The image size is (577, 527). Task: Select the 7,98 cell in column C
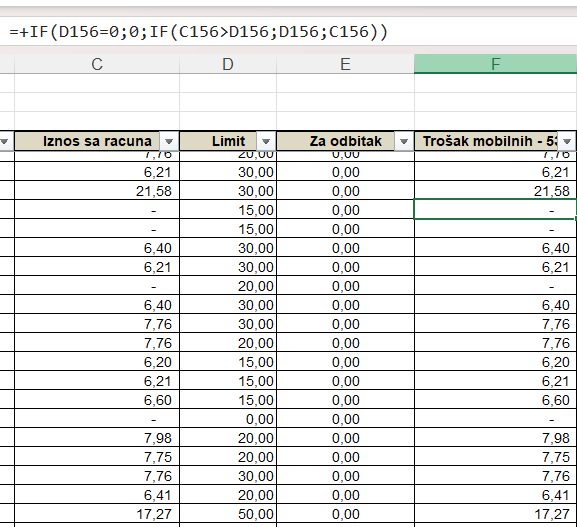[97, 438]
